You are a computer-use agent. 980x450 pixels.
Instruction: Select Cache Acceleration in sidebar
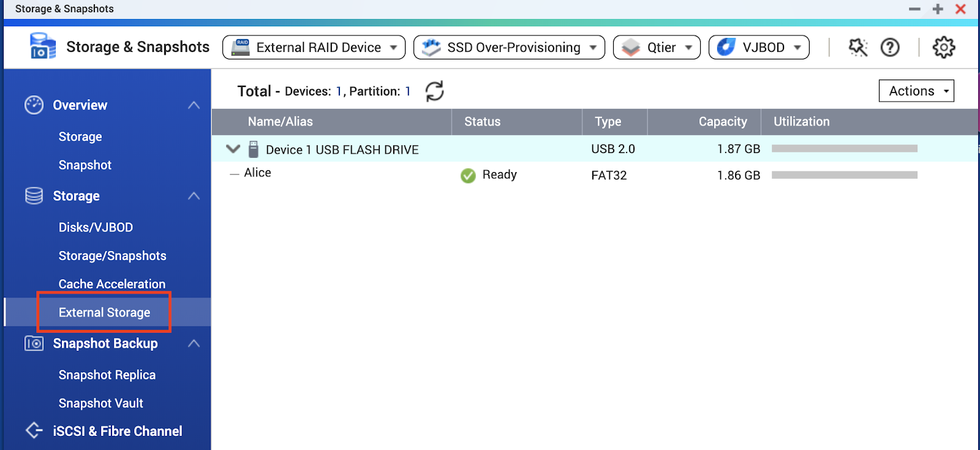111,284
